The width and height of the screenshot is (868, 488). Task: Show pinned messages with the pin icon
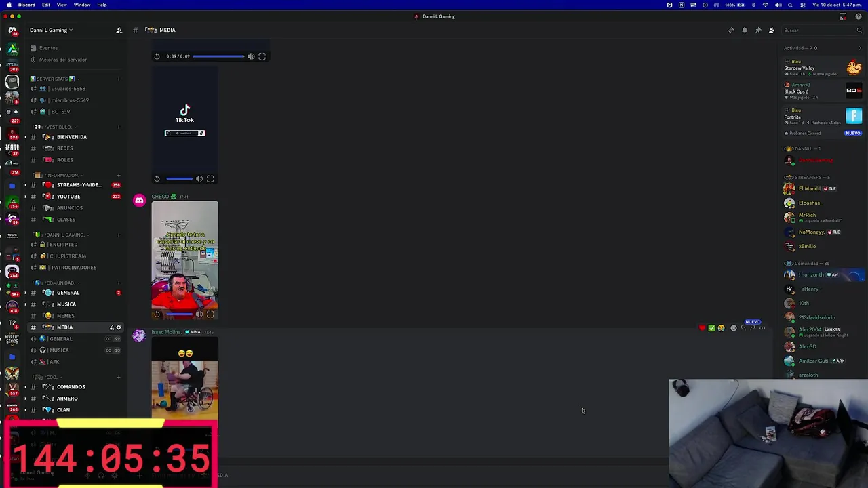(758, 30)
